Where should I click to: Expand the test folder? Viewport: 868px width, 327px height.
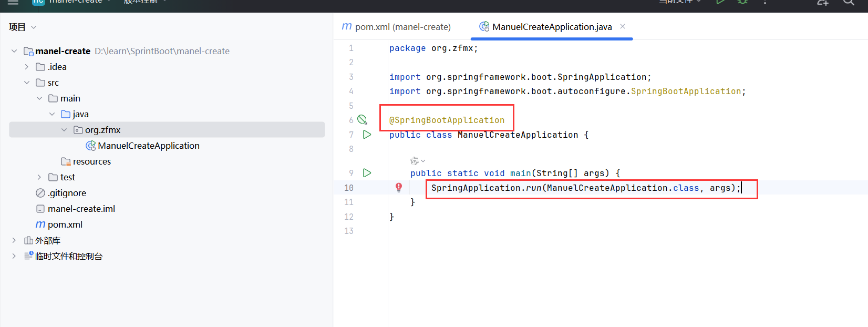[39, 177]
